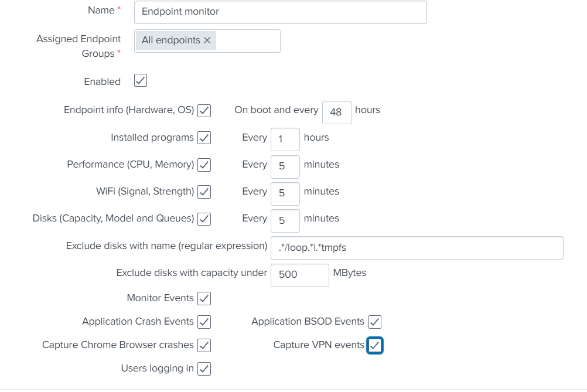
Task: Uncheck WiFi (Signal, Strength) checkbox
Action: point(204,192)
